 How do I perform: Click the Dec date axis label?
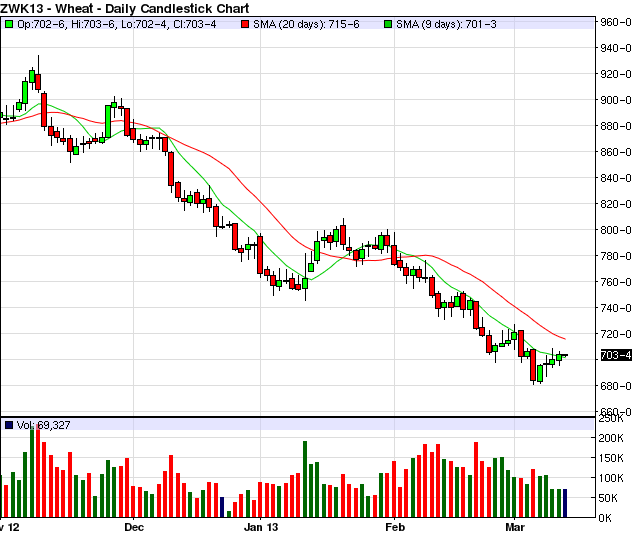point(134,527)
